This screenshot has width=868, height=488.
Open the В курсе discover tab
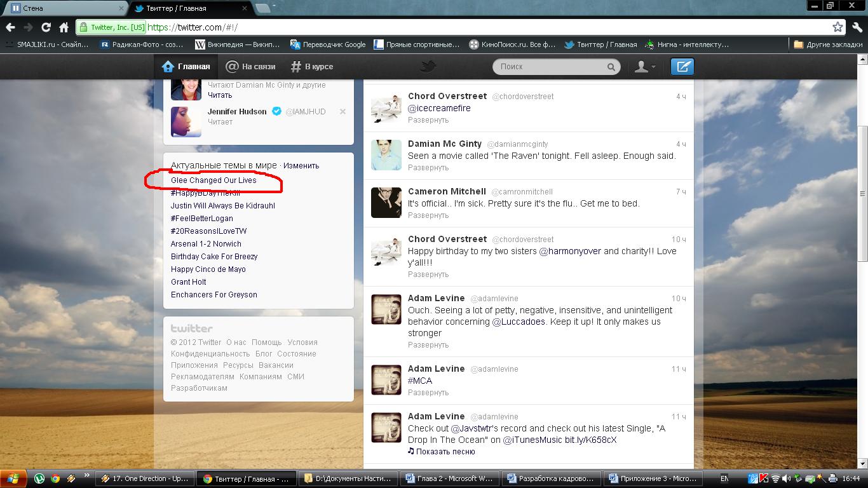coord(312,66)
